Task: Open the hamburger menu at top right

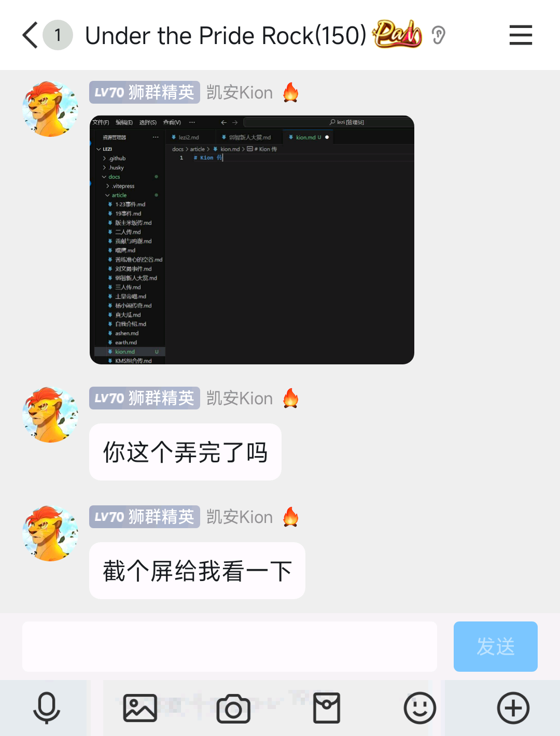Action: coord(521,35)
